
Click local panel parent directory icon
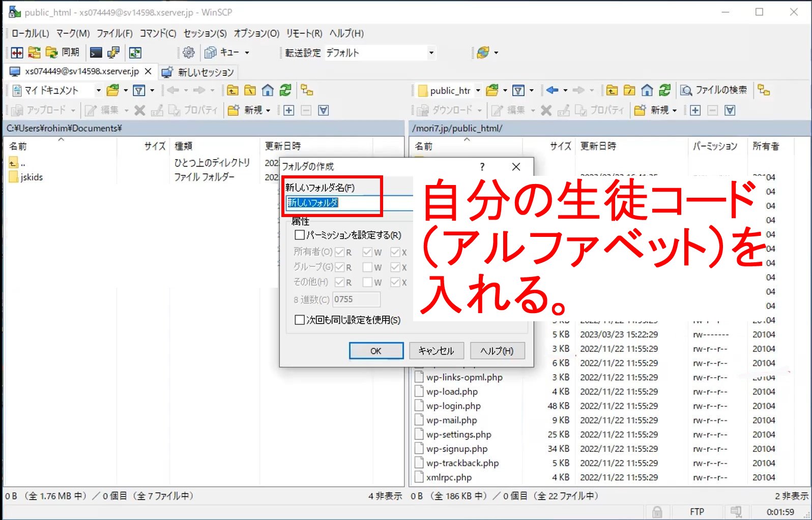click(x=233, y=90)
